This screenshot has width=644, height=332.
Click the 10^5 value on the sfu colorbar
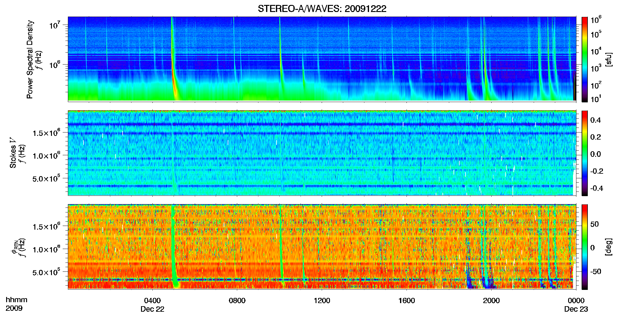click(596, 34)
